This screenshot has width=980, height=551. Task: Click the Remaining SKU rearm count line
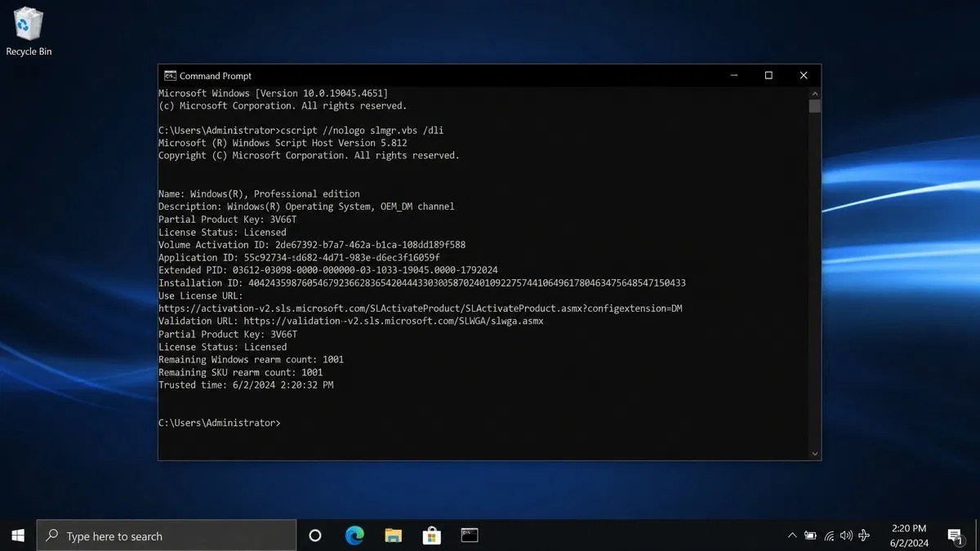tap(241, 372)
